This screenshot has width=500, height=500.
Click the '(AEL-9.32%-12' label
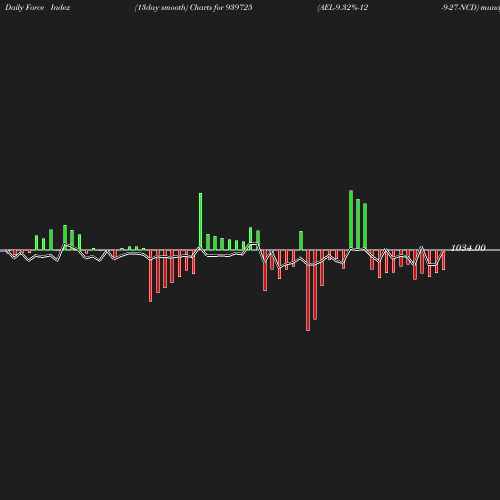343,8
